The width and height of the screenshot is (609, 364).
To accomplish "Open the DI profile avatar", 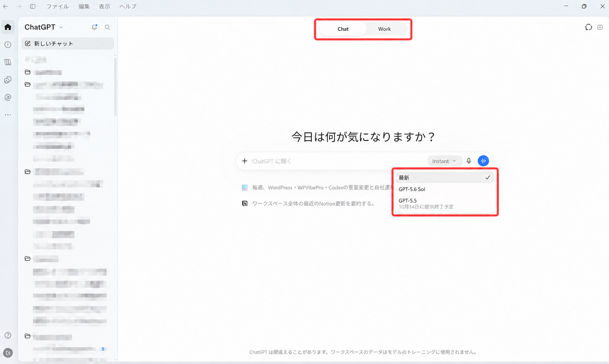I will click(x=8, y=353).
